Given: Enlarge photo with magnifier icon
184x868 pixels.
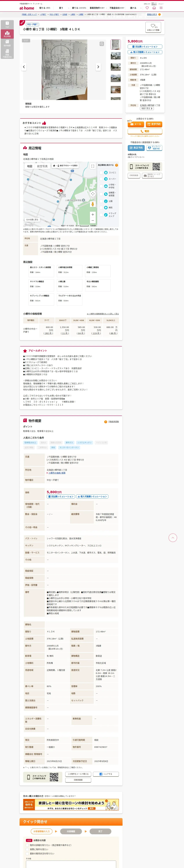Looking at the screenshot, I should coord(102,44).
